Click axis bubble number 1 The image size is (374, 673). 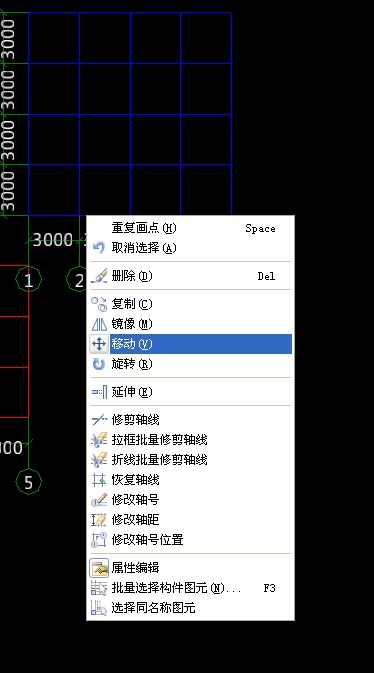click(28, 280)
